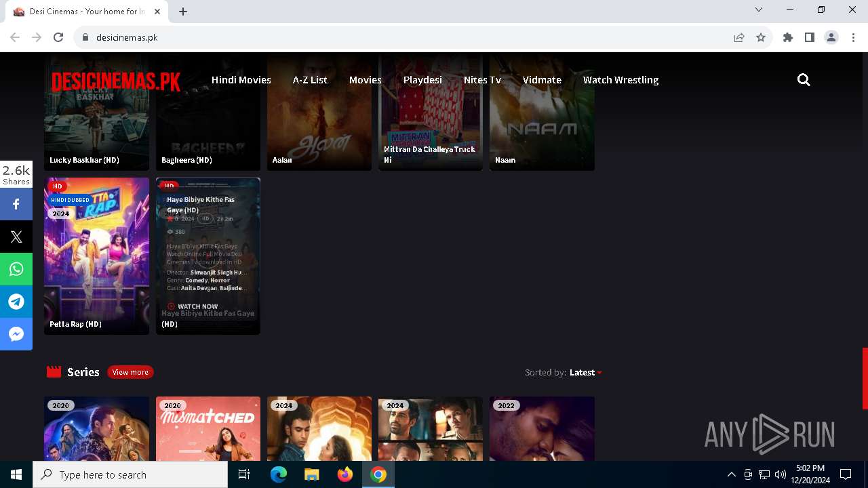
Task: Open the Mismatched series poster
Action: (208, 428)
